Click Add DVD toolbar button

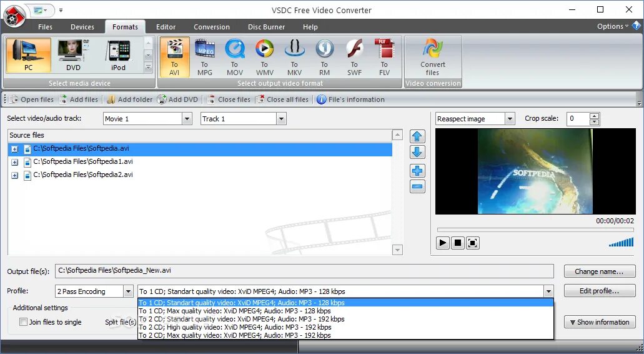[x=178, y=99]
